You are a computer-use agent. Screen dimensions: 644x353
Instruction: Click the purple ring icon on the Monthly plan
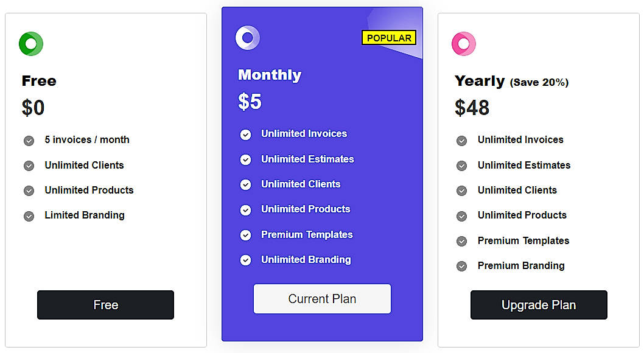click(248, 38)
